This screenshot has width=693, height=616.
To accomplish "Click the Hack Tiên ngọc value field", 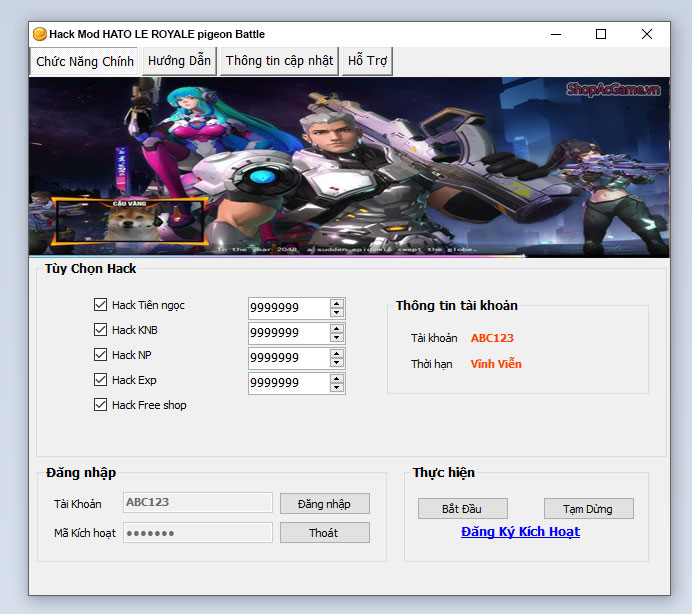I will (289, 308).
